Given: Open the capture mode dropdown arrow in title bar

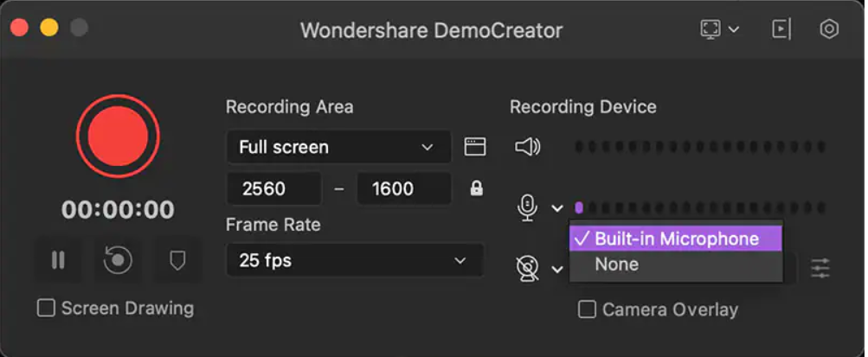Looking at the screenshot, I should 734,29.
